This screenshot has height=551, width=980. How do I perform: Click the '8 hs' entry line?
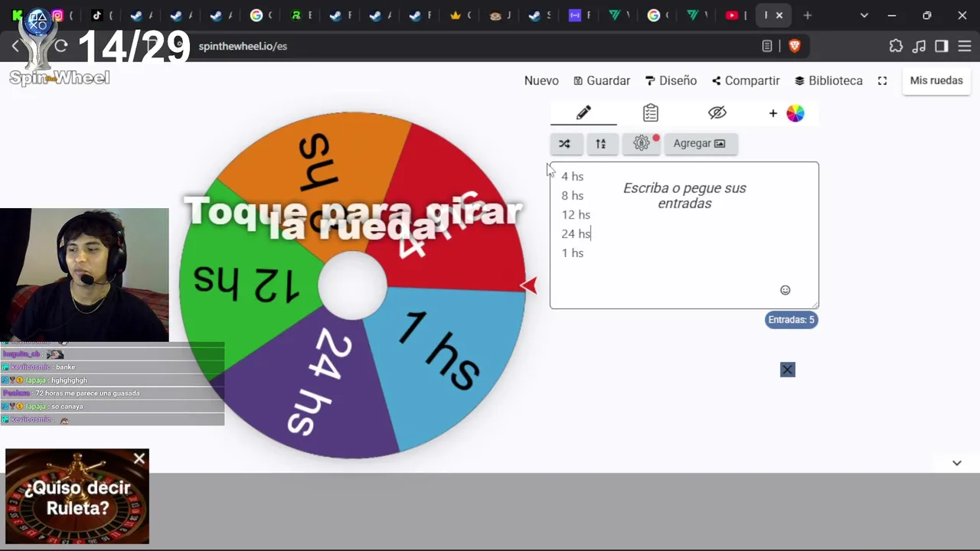tap(573, 196)
